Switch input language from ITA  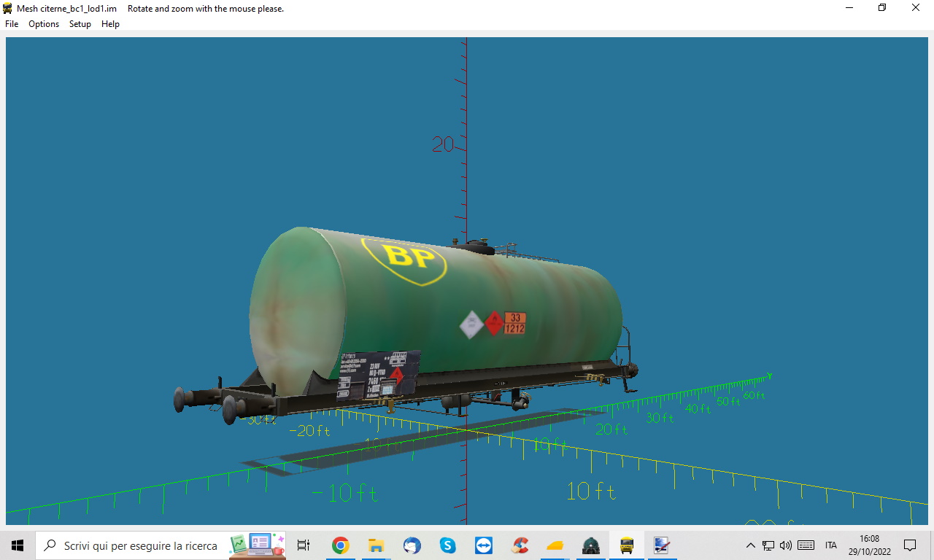point(831,545)
